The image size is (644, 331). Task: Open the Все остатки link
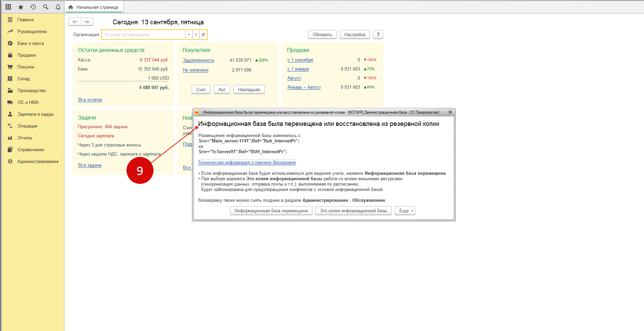pos(90,100)
